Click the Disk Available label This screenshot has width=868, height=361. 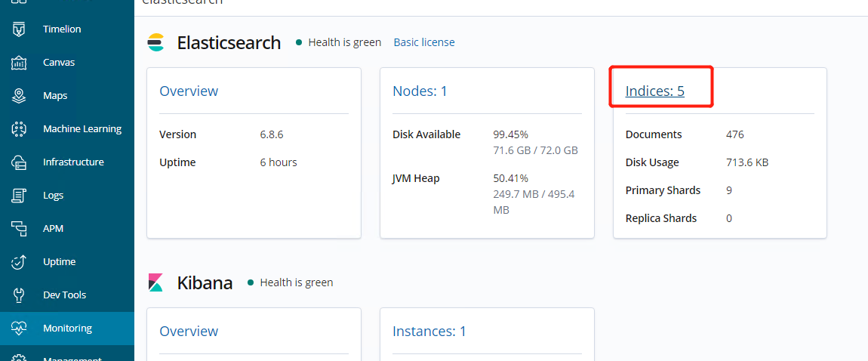click(426, 134)
